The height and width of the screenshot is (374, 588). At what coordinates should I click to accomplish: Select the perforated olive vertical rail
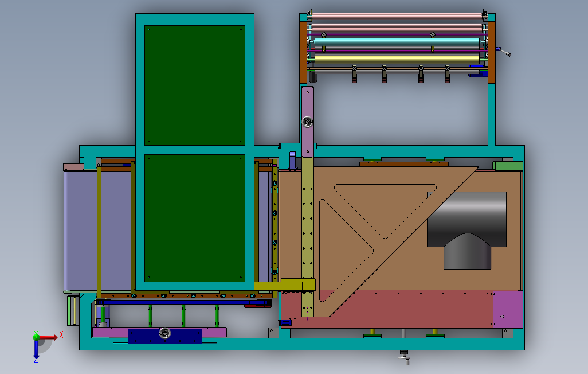click(x=308, y=236)
